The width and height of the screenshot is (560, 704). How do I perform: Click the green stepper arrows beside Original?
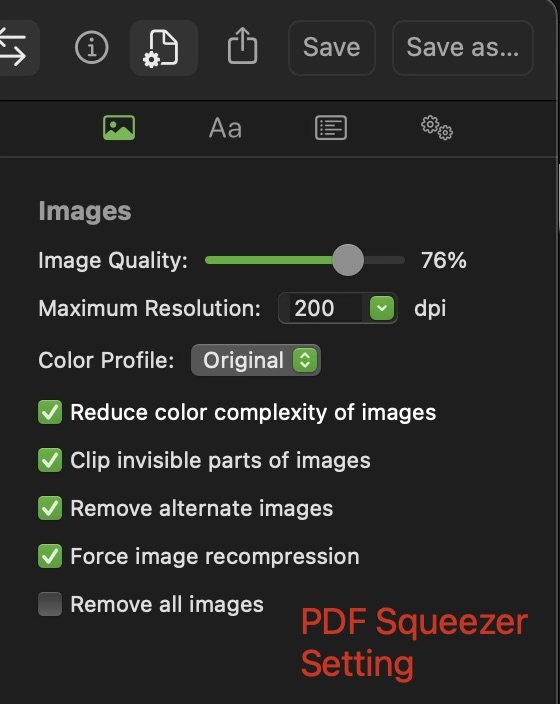305,360
